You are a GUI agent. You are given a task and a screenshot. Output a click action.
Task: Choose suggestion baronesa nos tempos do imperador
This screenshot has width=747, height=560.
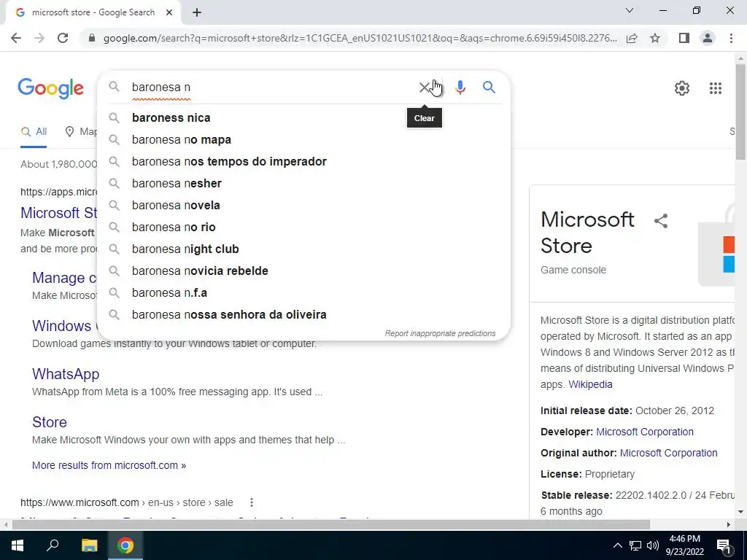click(304, 161)
